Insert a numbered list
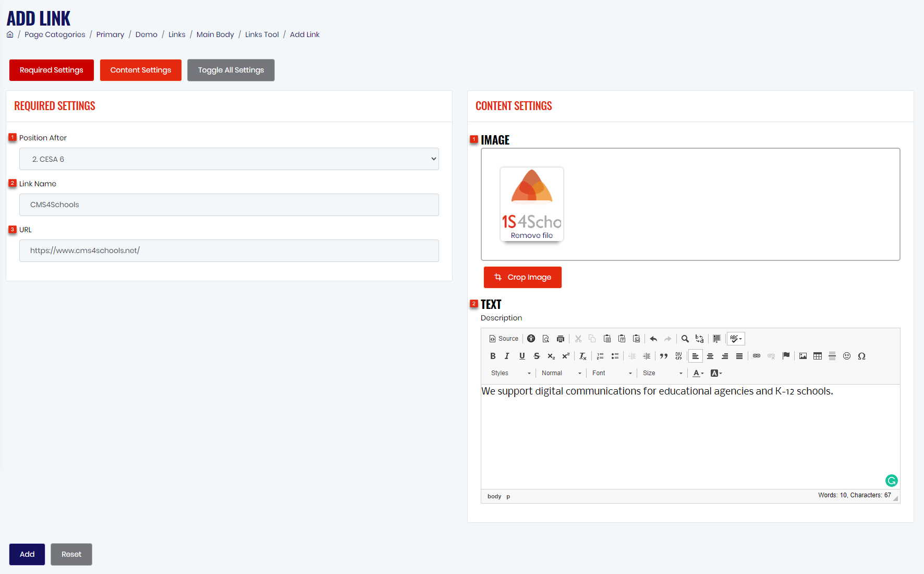Screen dimensions: 924x574 [600, 356]
